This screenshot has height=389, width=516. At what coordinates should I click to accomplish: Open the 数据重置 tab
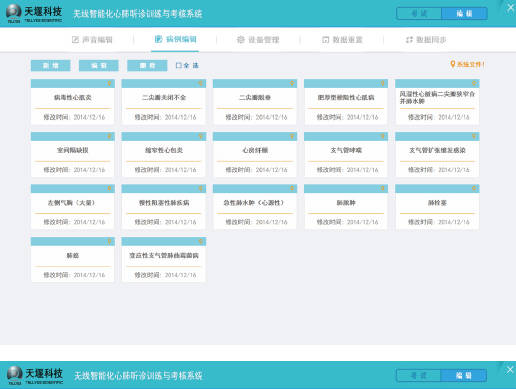(342, 40)
